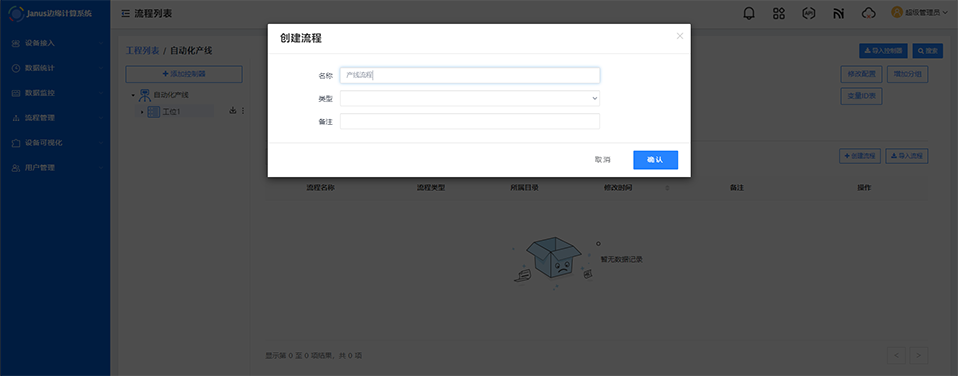The width and height of the screenshot is (958, 376).
Task: Open 用户管理 menu item
Action: 55,168
